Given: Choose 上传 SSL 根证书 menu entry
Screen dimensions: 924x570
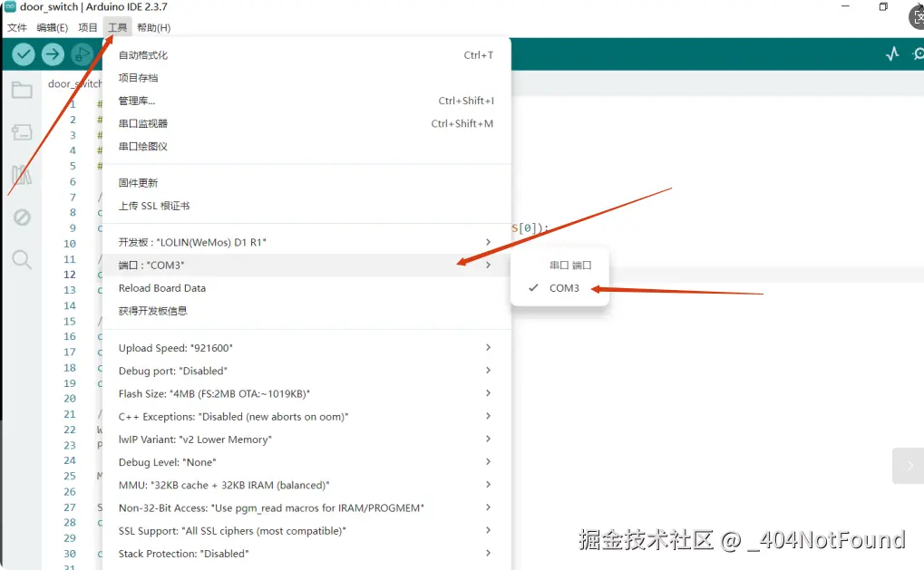Looking at the screenshot, I should pyautogui.click(x=306, y=206).
